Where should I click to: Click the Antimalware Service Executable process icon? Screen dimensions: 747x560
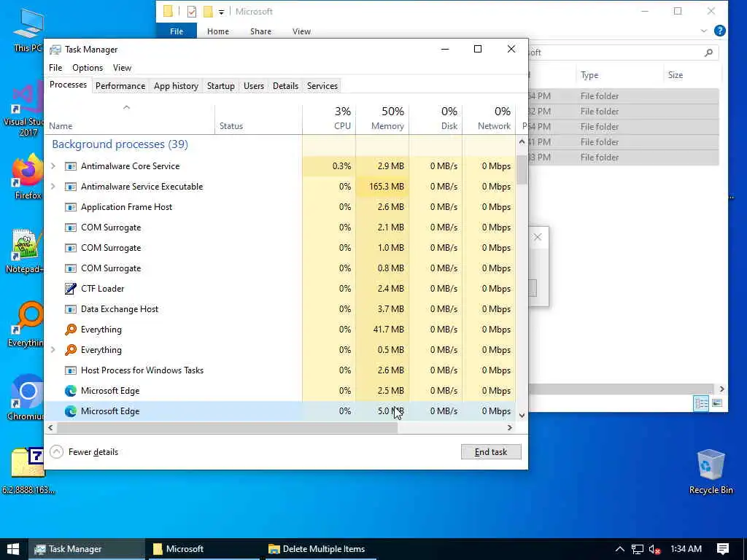(71, 187)
